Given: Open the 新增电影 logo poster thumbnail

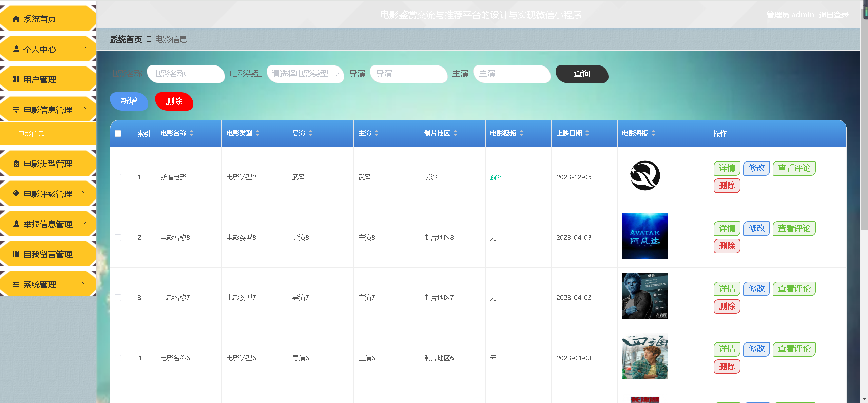Looking at the screenshot, I should [x=645, y=175].
